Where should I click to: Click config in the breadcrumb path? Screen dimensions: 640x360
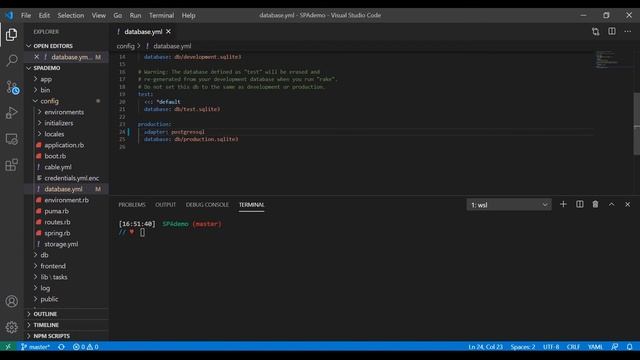[125, 46]
